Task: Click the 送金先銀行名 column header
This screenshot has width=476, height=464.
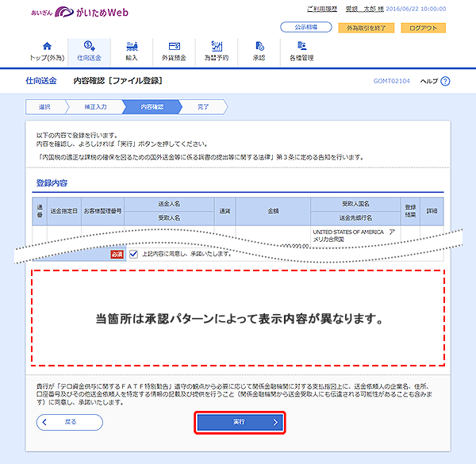Action: pos(355,218)
